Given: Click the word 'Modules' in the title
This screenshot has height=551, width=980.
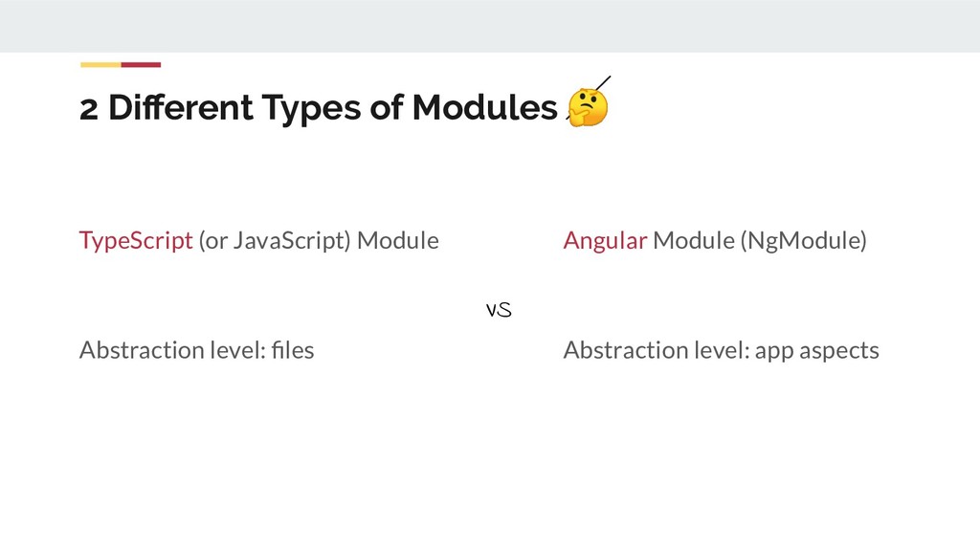Looking at the screenshot, I should click(484, 110).
